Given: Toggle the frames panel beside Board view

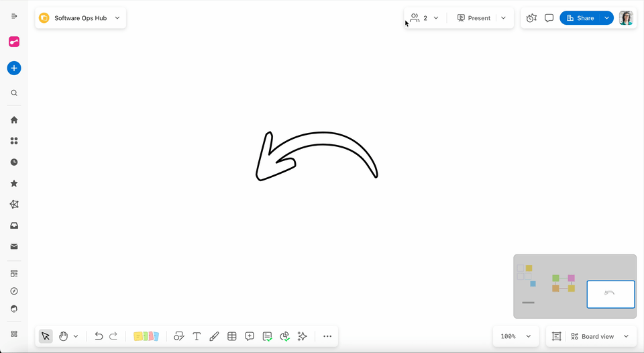Looking at the screenshot, I should pos(556,336).
